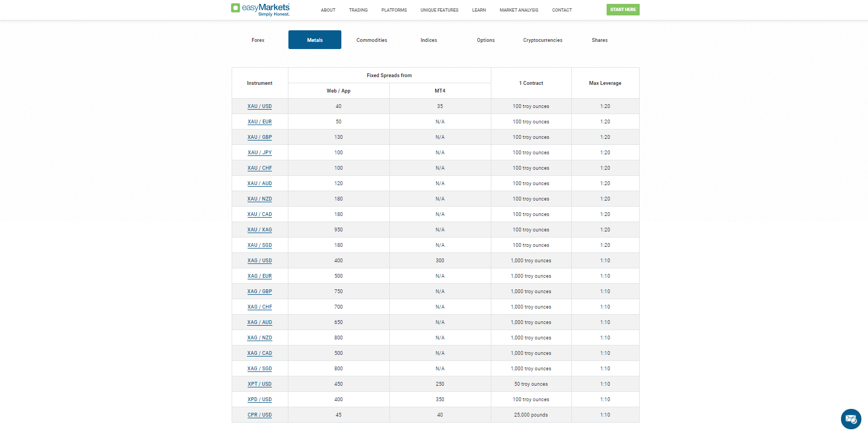Screen dimensions: 868x437
Task: Click the easyMarkets logo
Action: click(260, 9)
